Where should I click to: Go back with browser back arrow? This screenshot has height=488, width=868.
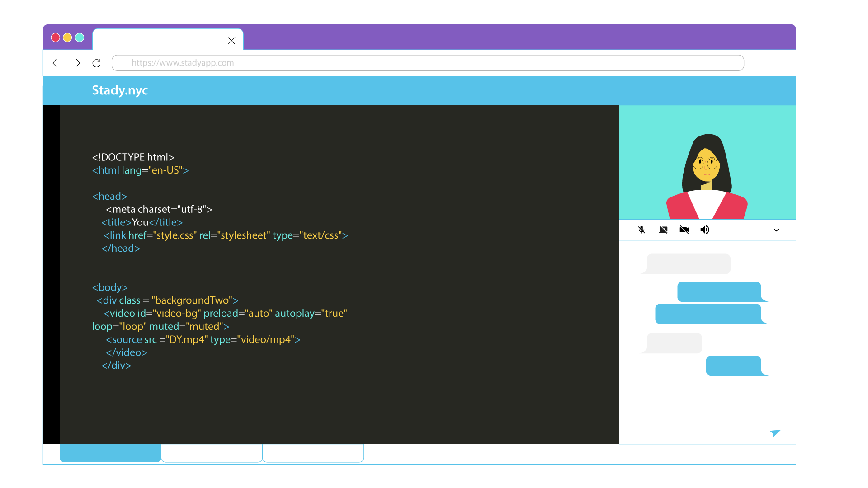tap(56, 63)
